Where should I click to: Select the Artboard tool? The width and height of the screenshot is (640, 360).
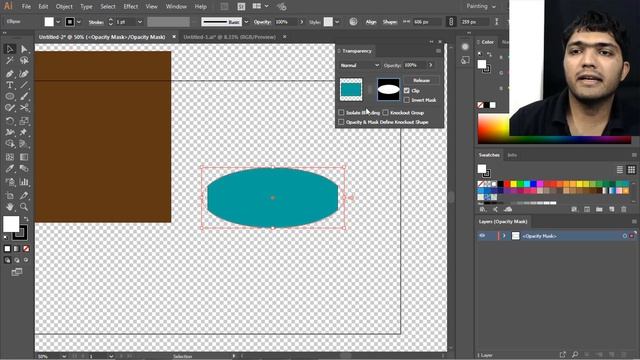(x=10, y=196)
